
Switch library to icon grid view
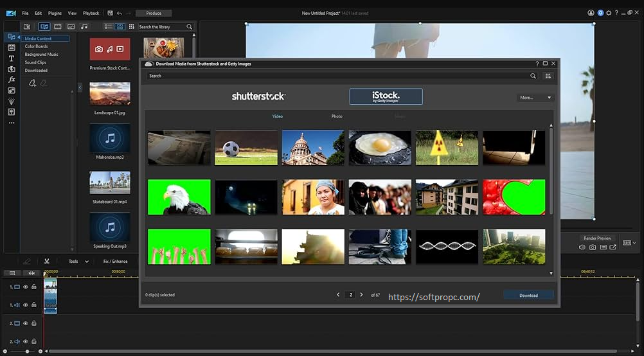point(120,27)
